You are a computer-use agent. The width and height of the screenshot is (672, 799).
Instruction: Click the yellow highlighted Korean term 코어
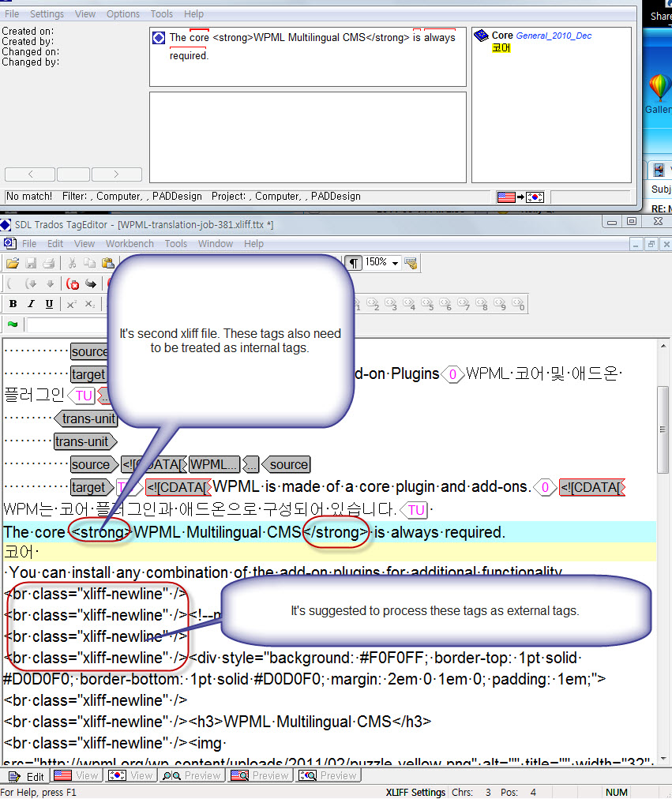pos(501,48)
